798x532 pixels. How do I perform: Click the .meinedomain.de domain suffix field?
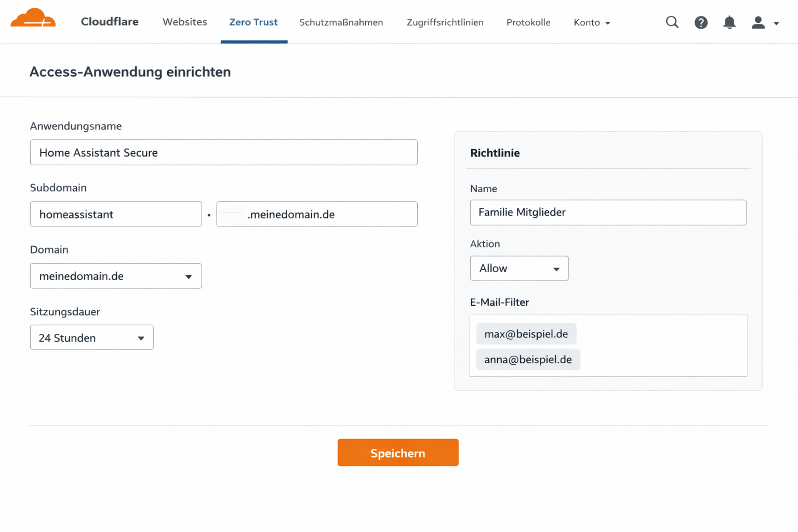coord(317,214)
